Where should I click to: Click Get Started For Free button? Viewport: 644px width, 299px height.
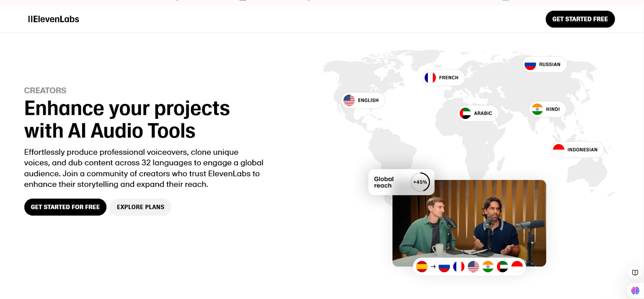pos(65,207)
